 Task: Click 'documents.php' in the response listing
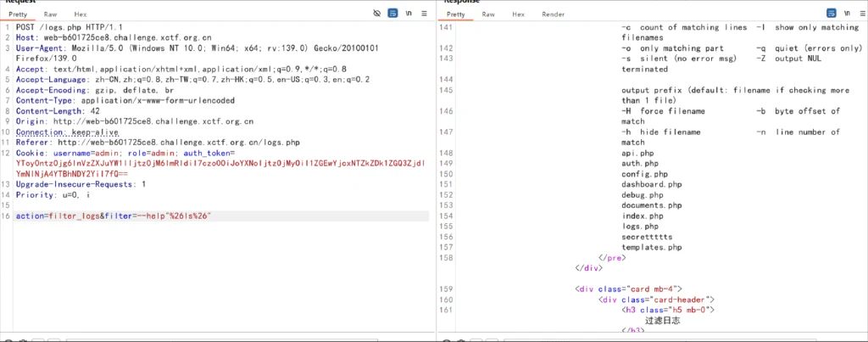click(652, 205)
